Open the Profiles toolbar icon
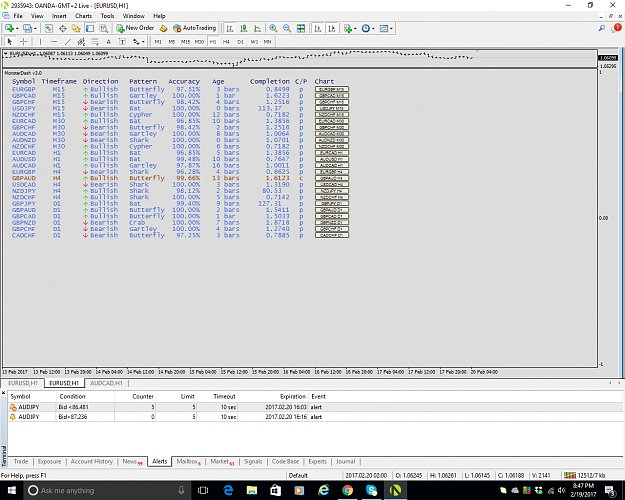The width and height of the screenshot is (625, 500). (x=27, y=28)
